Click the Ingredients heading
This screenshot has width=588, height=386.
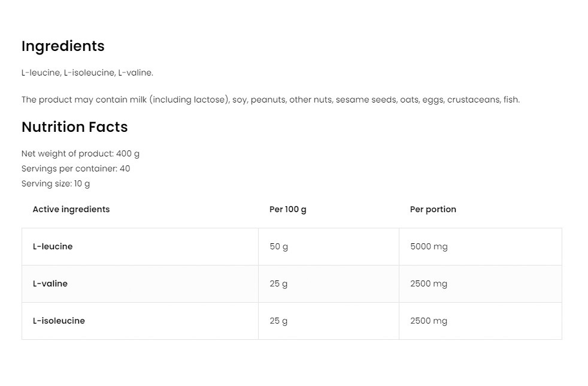(63, 46)
